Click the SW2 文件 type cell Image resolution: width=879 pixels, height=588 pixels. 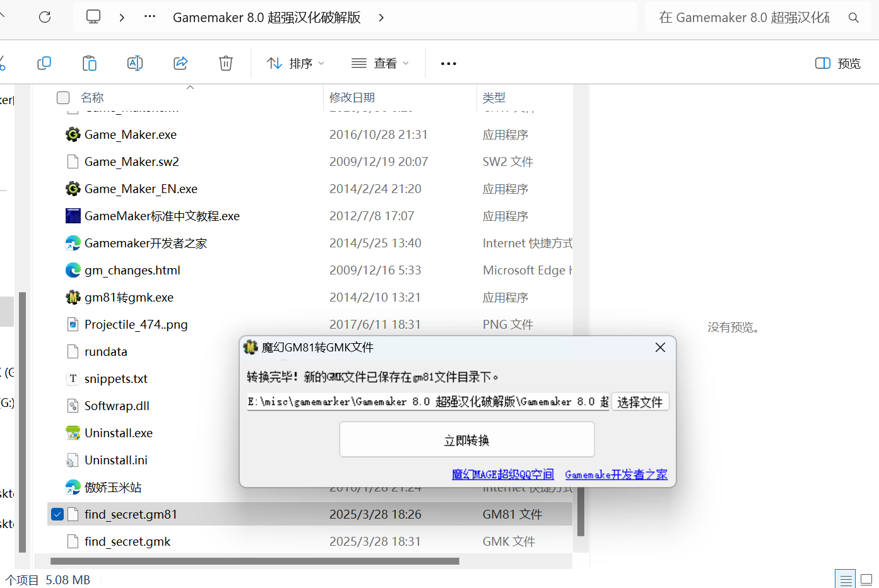click(508, 162)
